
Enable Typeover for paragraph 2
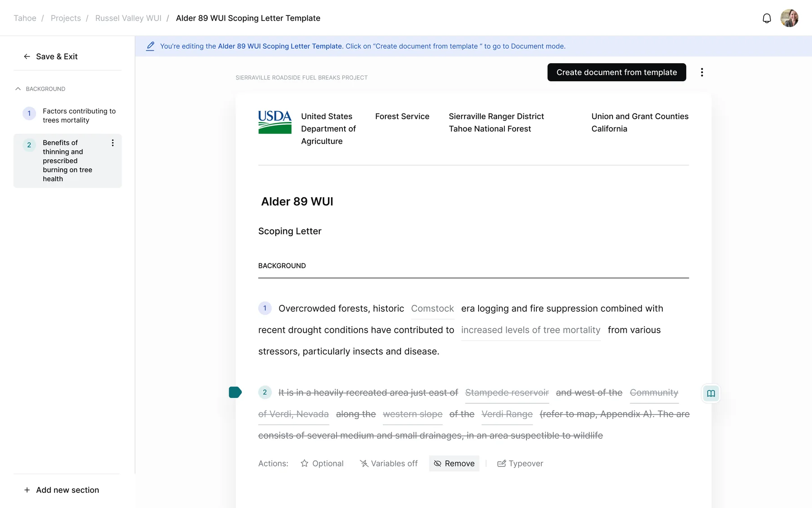click(520, 463)
